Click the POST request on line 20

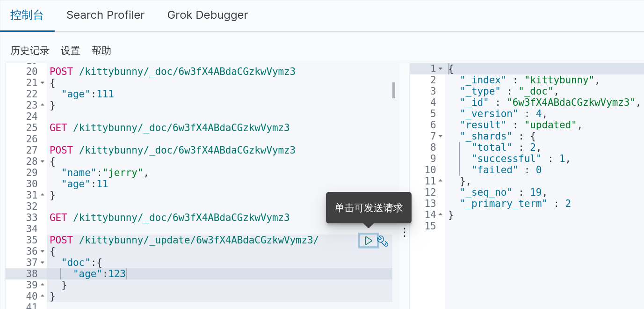pos(172,72)
